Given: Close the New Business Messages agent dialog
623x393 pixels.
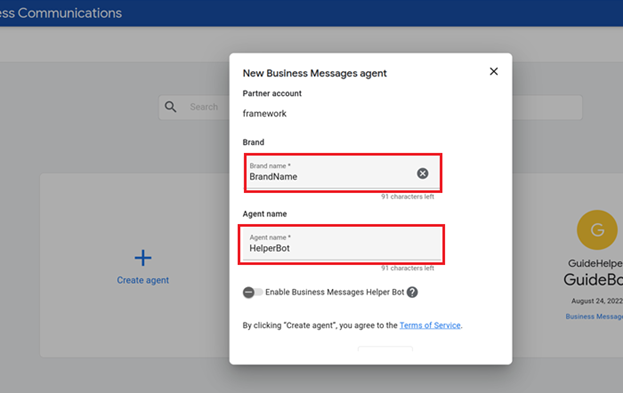Looking at the screenshot, I should pyautogui.click(x=493, y=72).
